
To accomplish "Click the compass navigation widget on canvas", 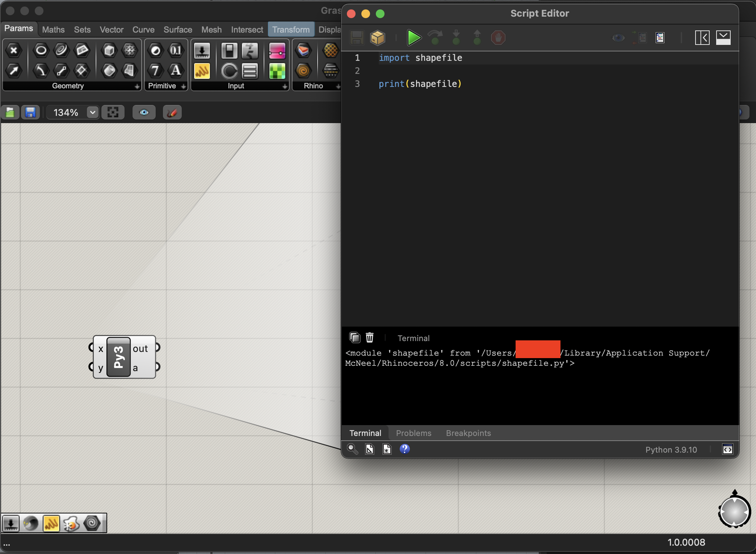I will coord(734,511).
